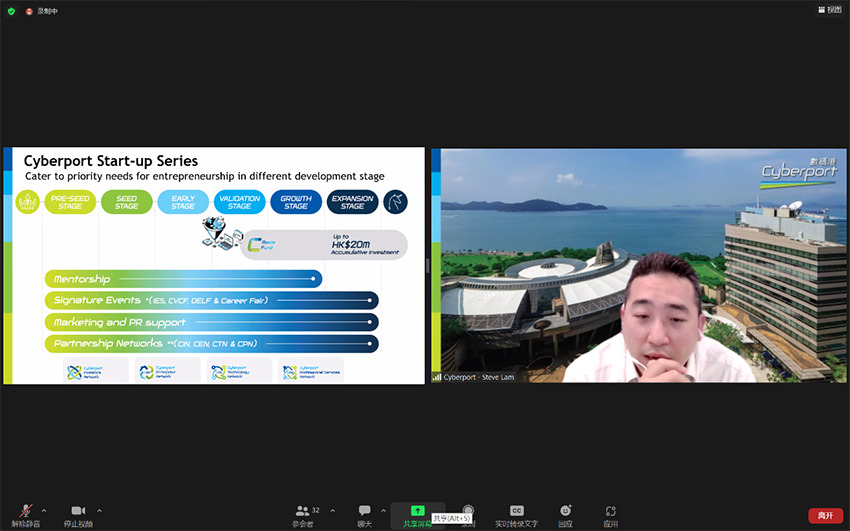Expand audio options caret beside microphone
Image resolution: width=850 pixels, height=531 pixels.
(x=44, y=510)
